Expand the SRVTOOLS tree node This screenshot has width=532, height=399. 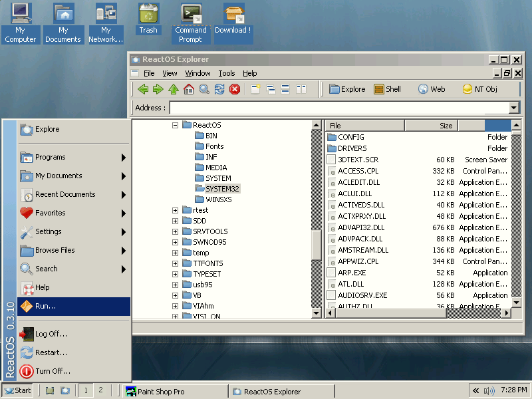(175, 231)
